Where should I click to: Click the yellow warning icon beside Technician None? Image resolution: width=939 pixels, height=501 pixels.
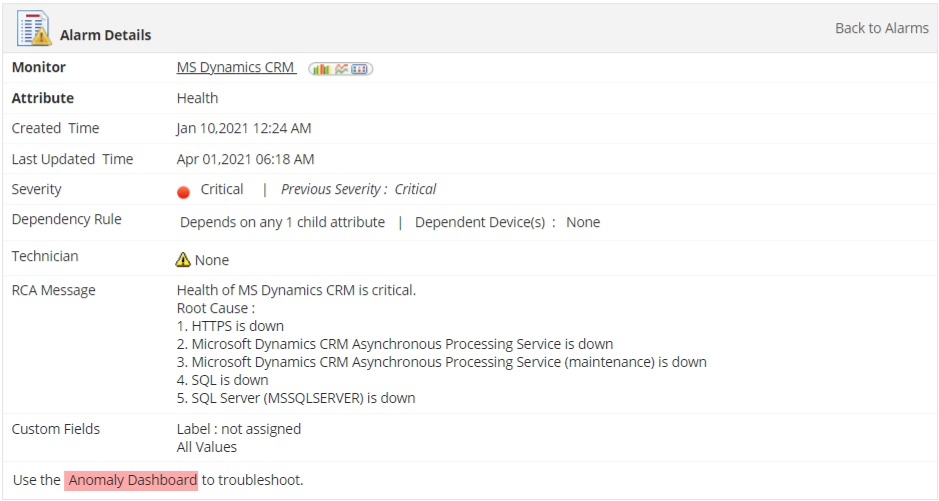[x=183, y=259]
